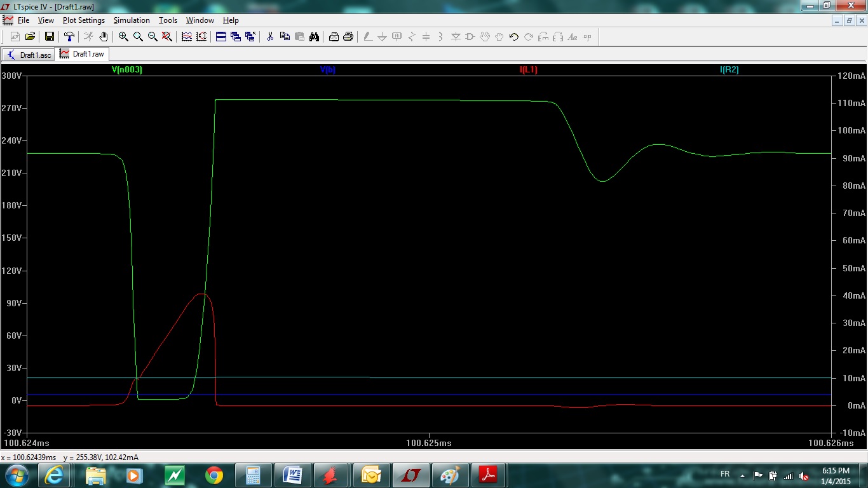
Task: Click the Paste clipboard icon
Action: coord(299,37)
